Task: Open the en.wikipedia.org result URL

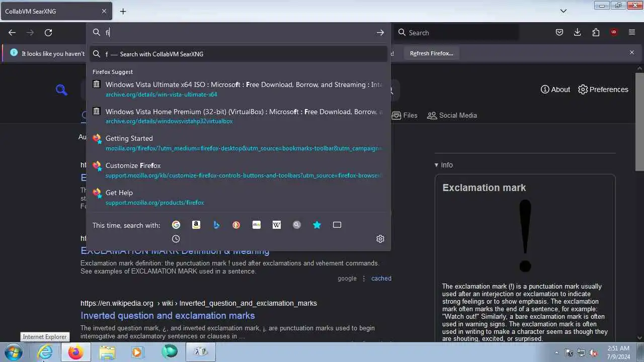Action: (x=199, y=303)
